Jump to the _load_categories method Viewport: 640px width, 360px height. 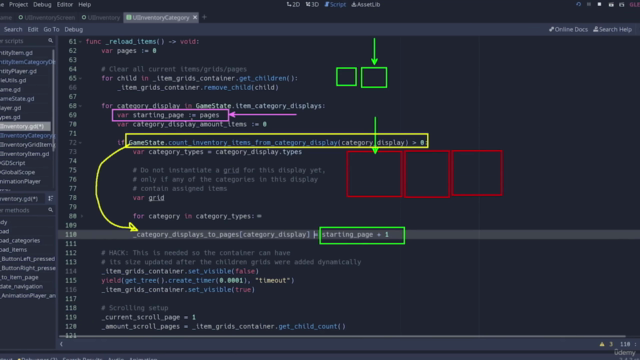pyautogui.click(x=20, y=240)
